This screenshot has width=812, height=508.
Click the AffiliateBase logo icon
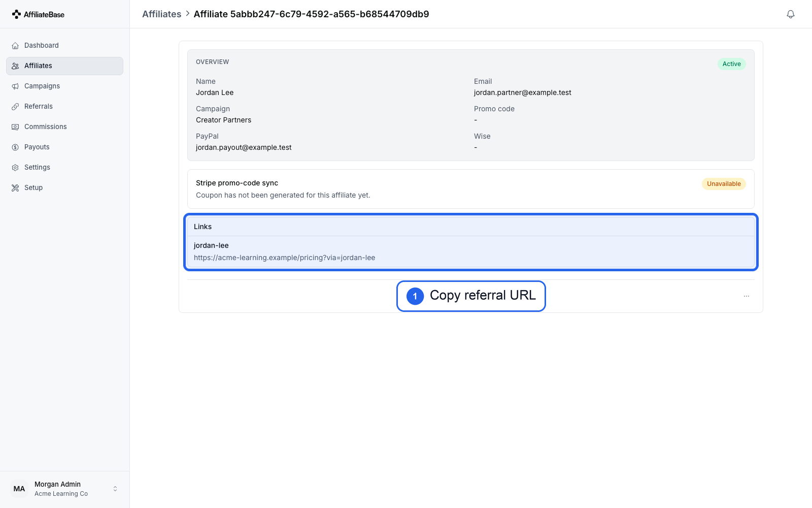point(16,14)
